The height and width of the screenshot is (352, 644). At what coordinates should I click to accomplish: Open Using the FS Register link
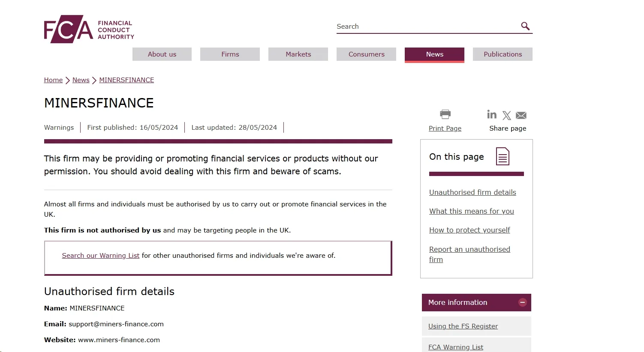click(463, 326)
